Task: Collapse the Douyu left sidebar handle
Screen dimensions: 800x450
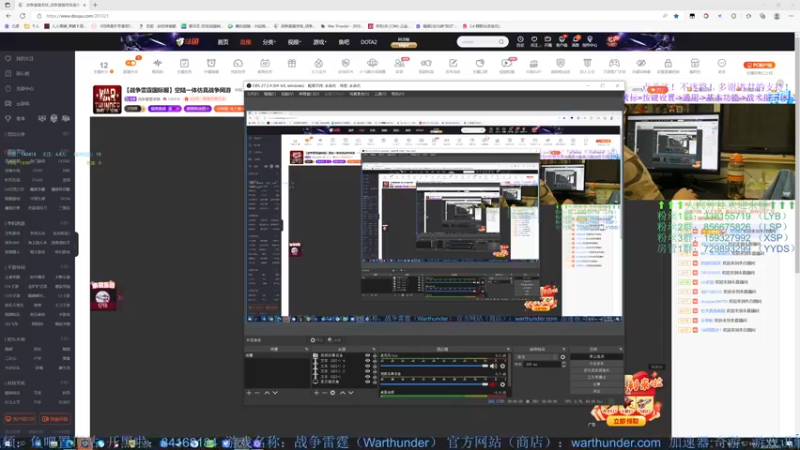Action: (77, 244)
